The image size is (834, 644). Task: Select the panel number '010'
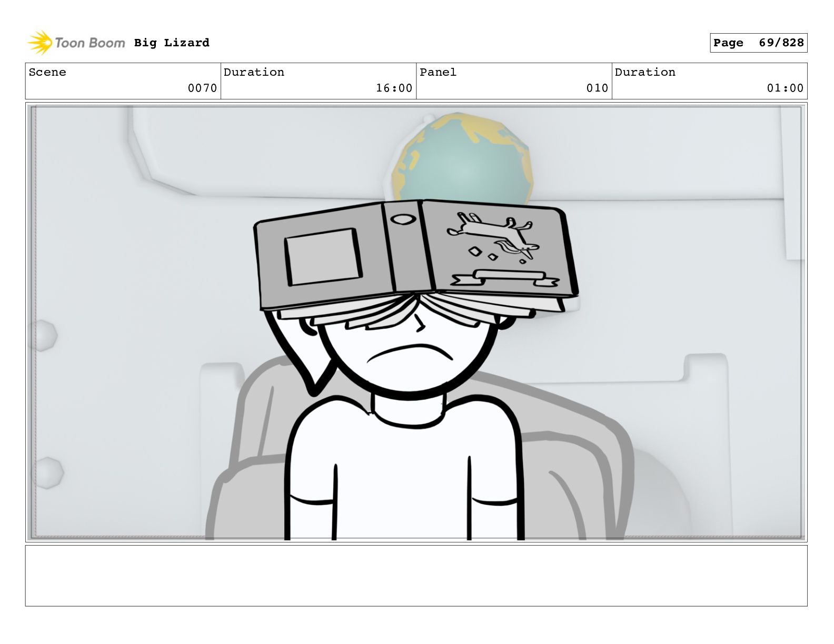point(597,88)
